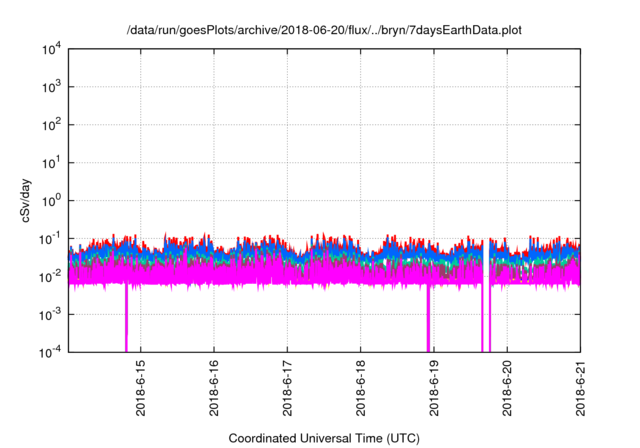Click the Coordinated Universal Time (UTC) label
This screenshot has height=448, width=640.
324,438
